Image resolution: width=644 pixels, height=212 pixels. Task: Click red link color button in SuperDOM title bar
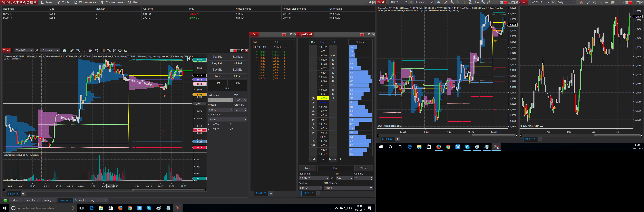tap(362, 35)
